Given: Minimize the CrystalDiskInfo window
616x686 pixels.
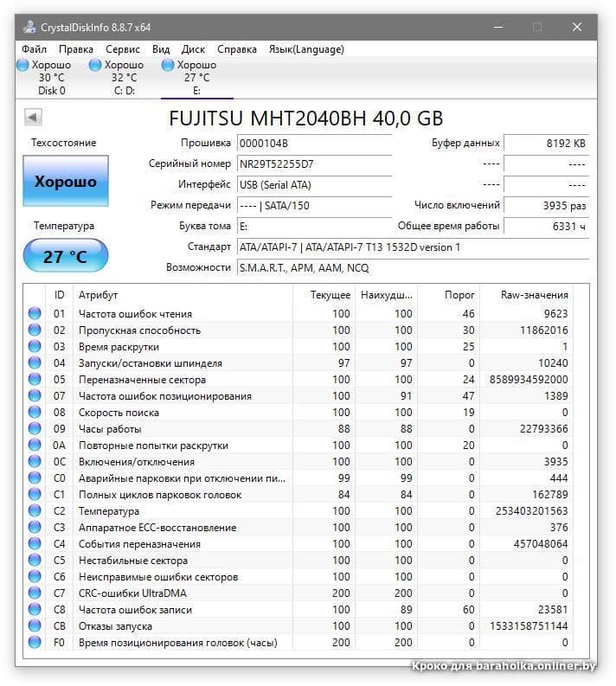Looking at the screenshot, I should [497, 27].
